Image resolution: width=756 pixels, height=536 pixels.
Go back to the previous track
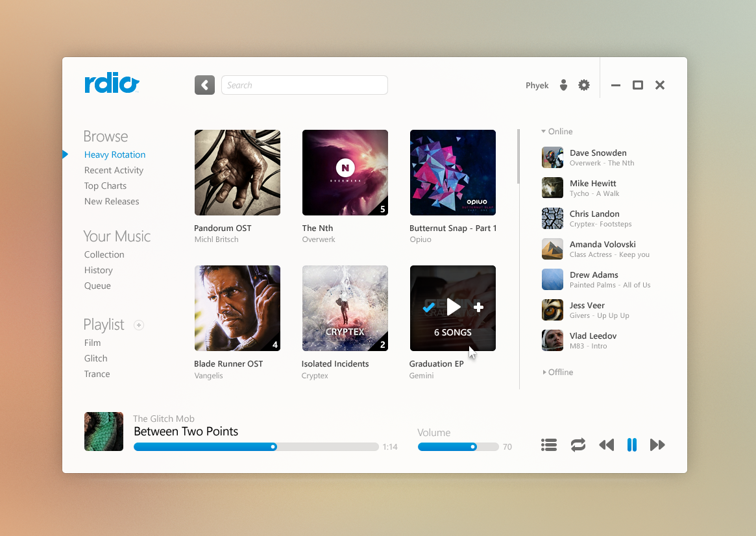(x=606, y=445)
